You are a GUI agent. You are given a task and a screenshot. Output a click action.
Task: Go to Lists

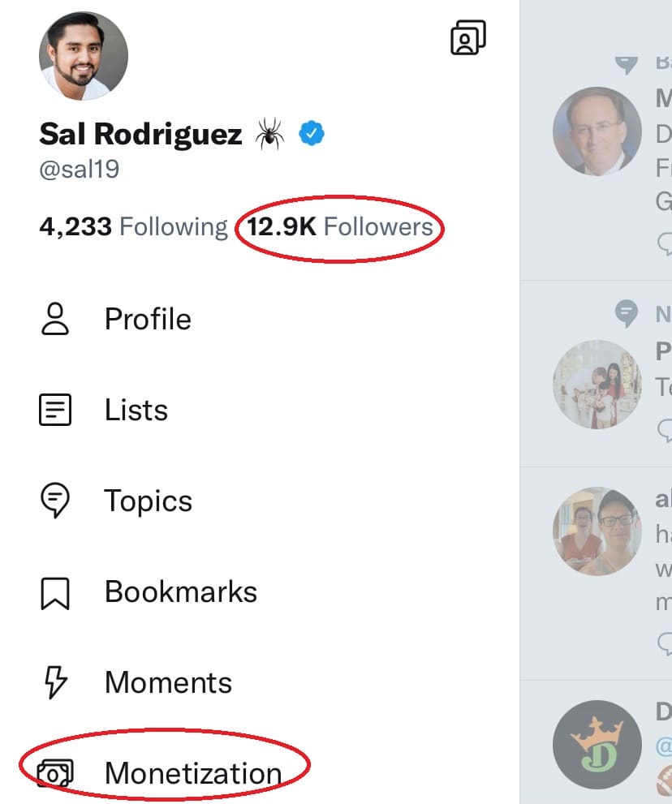[x=136, y=411]
